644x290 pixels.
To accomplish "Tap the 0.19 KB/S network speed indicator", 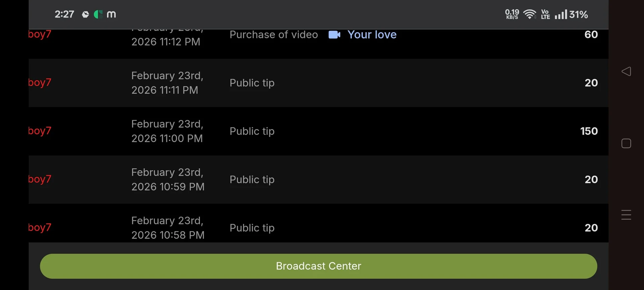I will tap(512, 14).
